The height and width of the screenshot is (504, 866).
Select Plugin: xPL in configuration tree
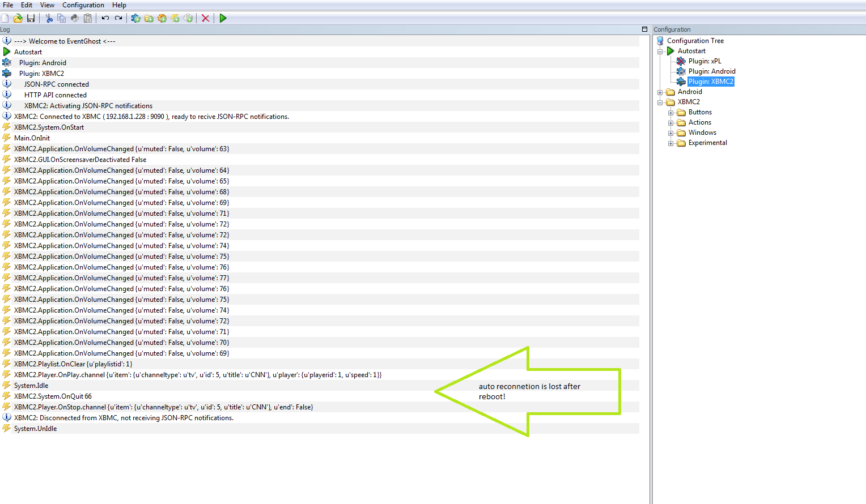(704, 61)
